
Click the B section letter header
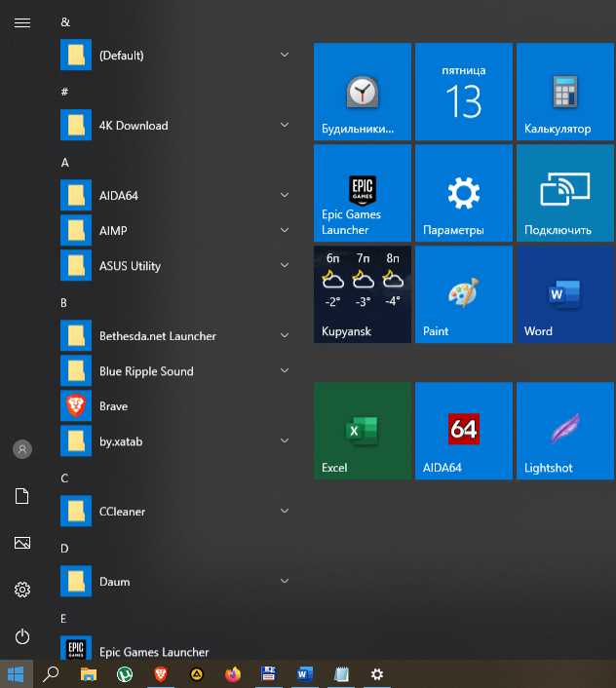(x=64, y=303)
